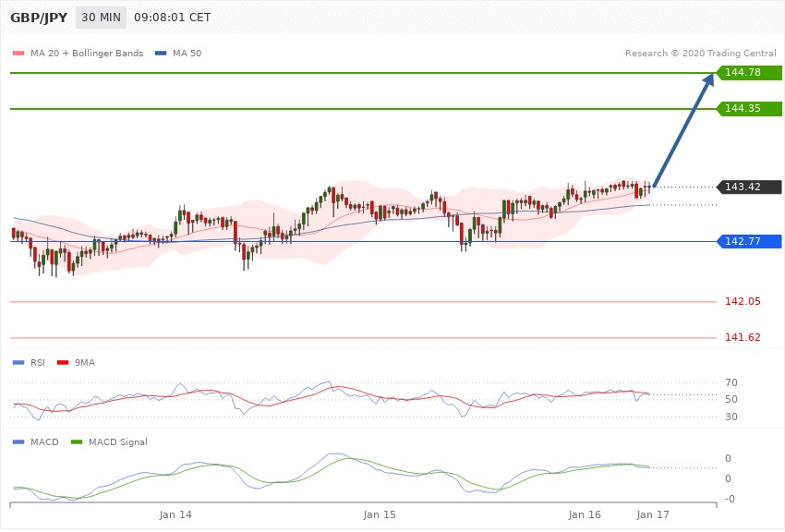Click the GBP/JPY pair title
This screenshot has width=785, height=532.
38,18
